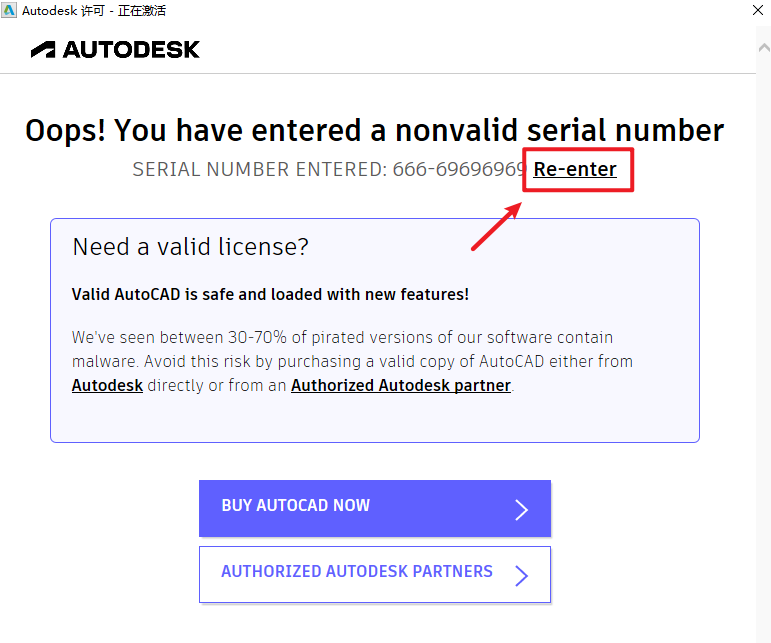Viewport: 771px width, 643px height.
Task: Click the chevron arrow on Buy AutoCAD Now
Action: coord(521,510)
